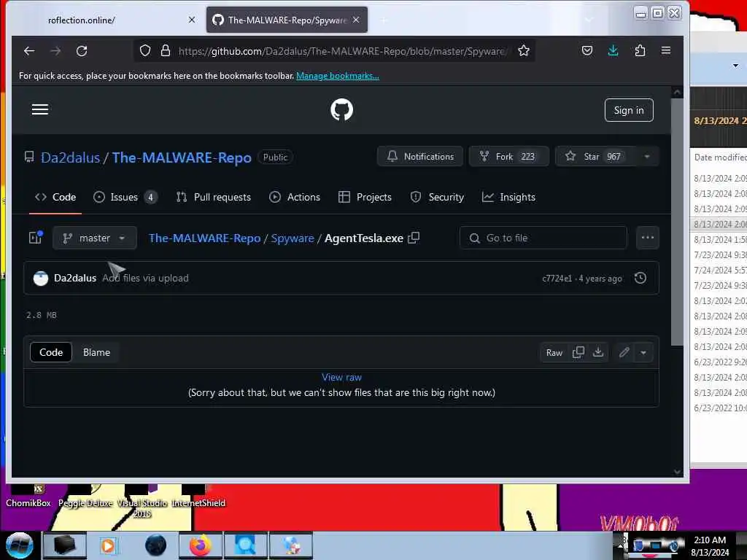
Task: Open the extensions puzzle-piece icon
Action: pyautogui.click(x=640, y=50)
